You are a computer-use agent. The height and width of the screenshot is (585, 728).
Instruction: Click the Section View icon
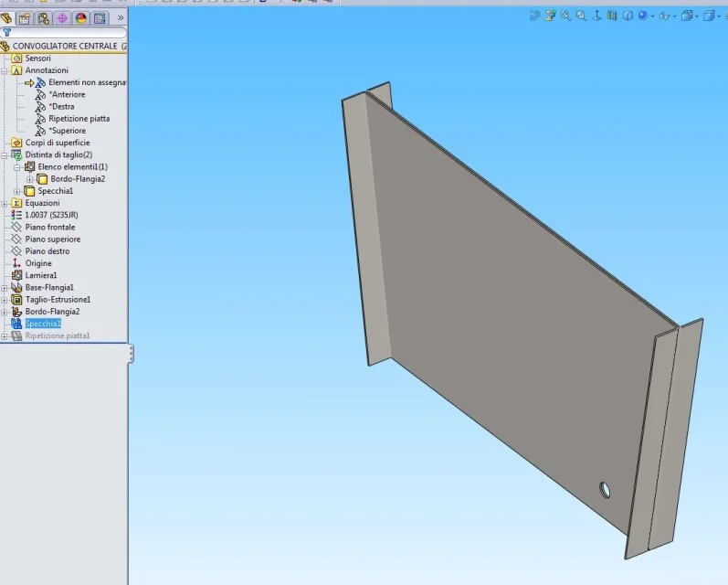coord(612,16)
